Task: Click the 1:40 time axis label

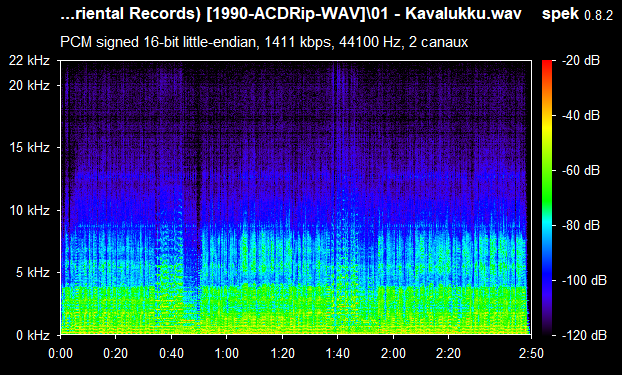Action: click(x=338, y=353)
